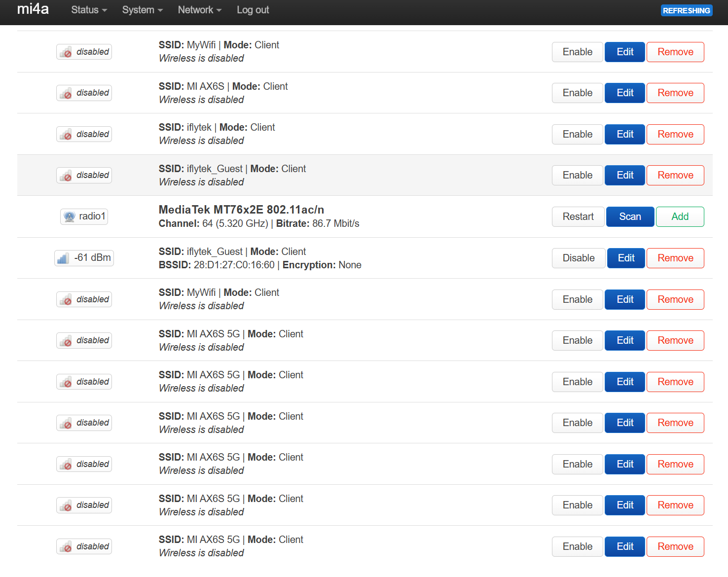
Task: Click the -61 dBm signal strength icon
Action: tap(63, 258)
